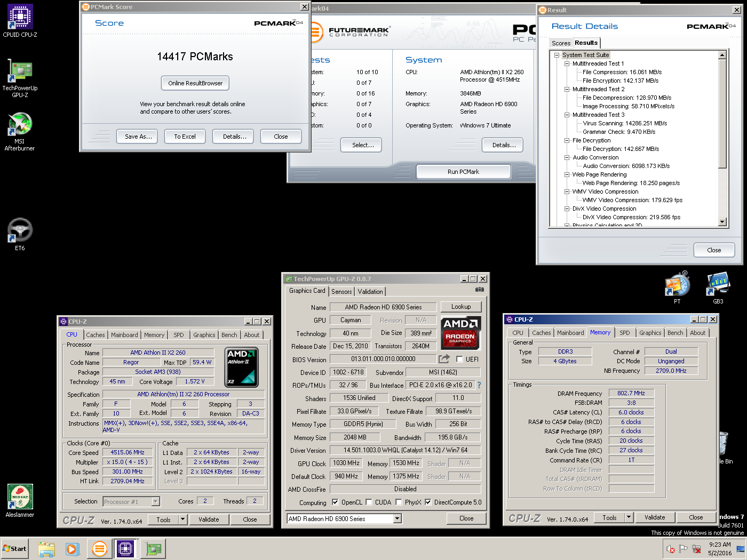Image resolution: width=747 pixels, height=560 pixels.
Task: Open Windows Explorer from the taskbar
Action: (46, 549)
